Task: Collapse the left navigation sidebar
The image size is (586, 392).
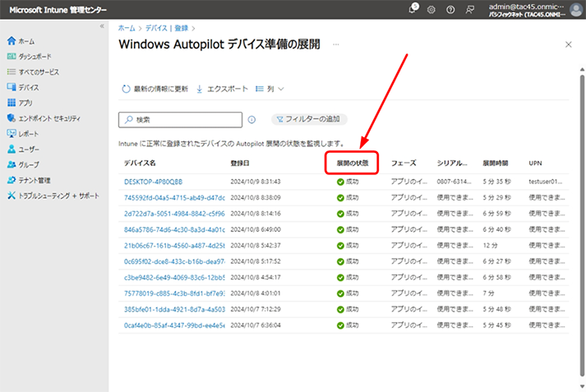Action: [x=102, y=26]
